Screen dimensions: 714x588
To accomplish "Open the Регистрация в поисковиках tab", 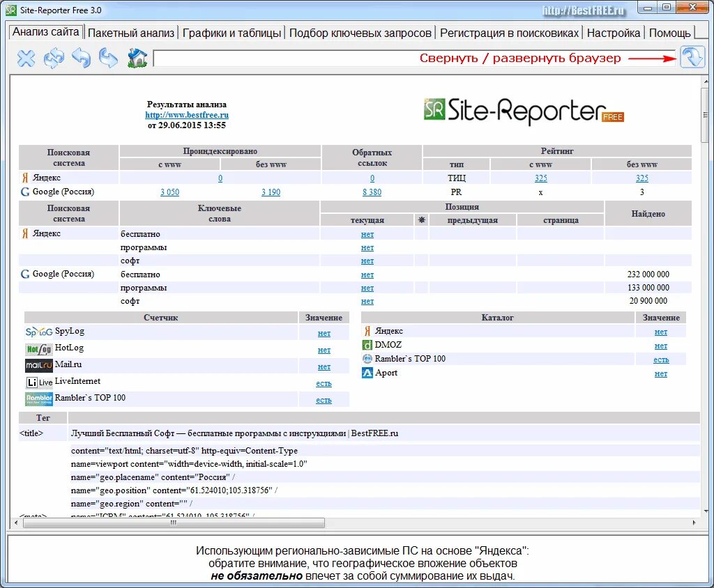I will 509,33.
